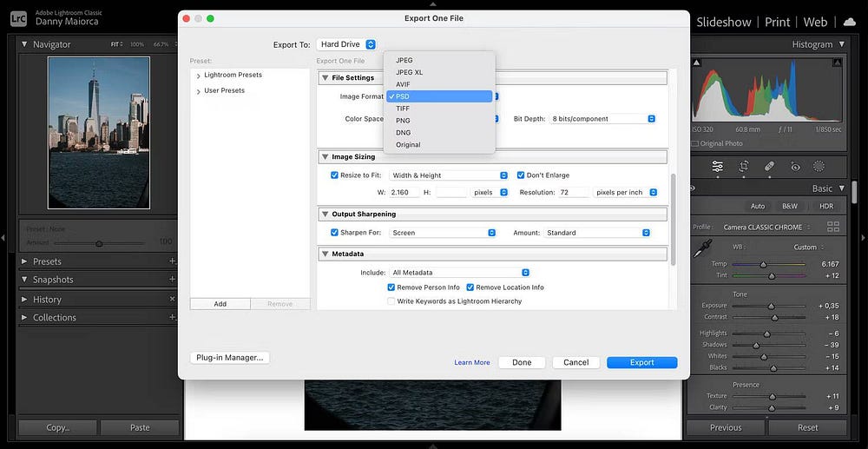Expand the Lightroom Presets tree item

[199, 76]
